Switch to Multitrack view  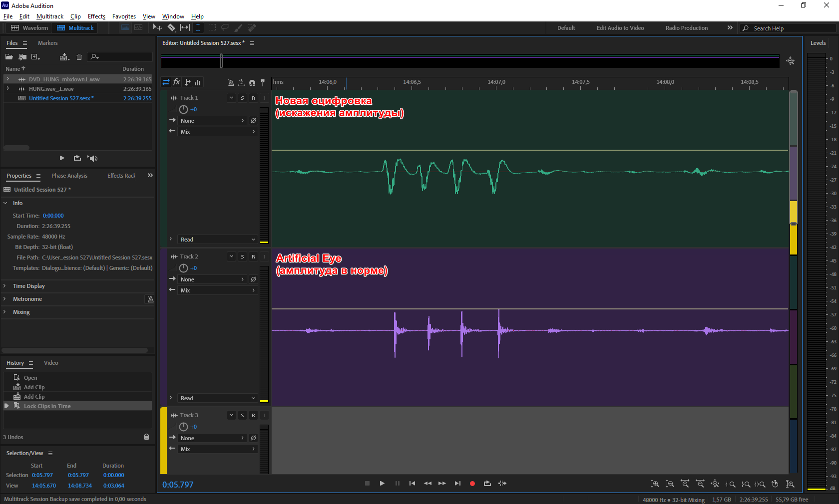[75, 28]
